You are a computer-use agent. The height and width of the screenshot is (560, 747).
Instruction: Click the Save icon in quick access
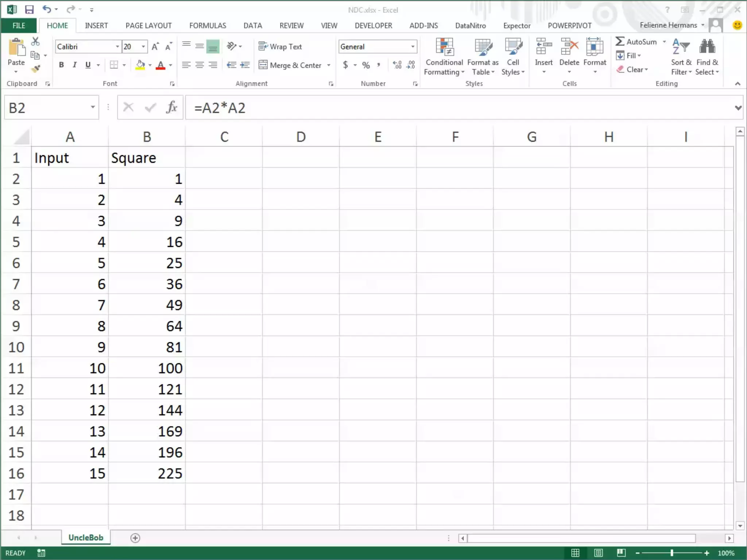click(29, 9)
